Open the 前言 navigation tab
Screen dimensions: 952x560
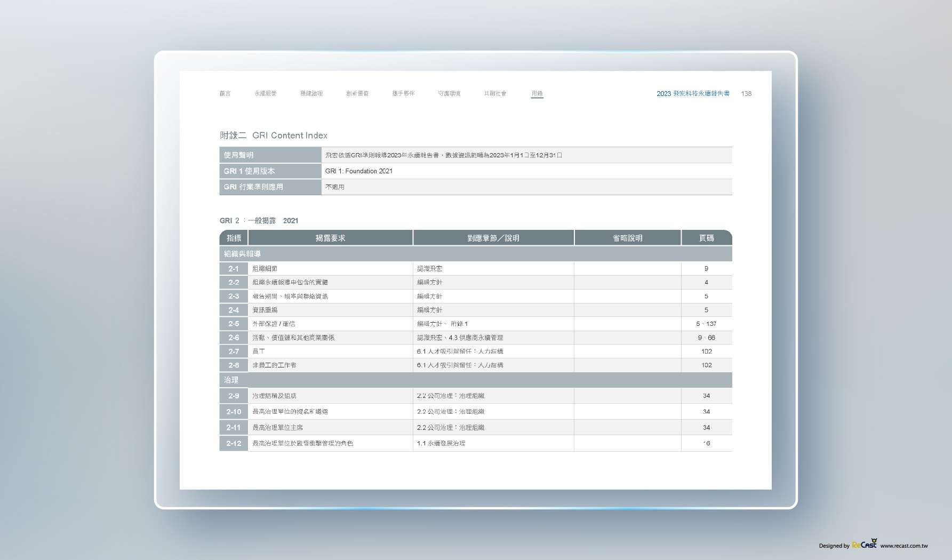(x=225, y=93)
